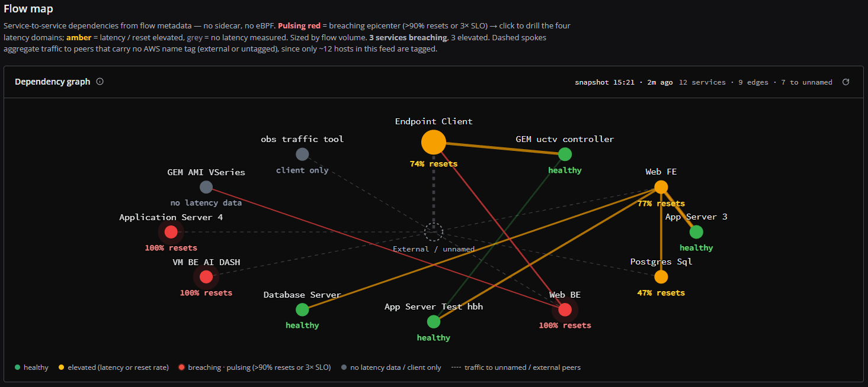This screenshot has width=868, height=387.
Task: Click the breaching red legend dot
Action: tap(182, 367)
